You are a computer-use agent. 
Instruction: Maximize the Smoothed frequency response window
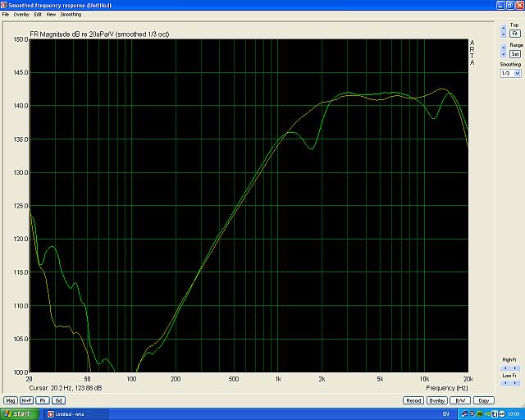510,5
